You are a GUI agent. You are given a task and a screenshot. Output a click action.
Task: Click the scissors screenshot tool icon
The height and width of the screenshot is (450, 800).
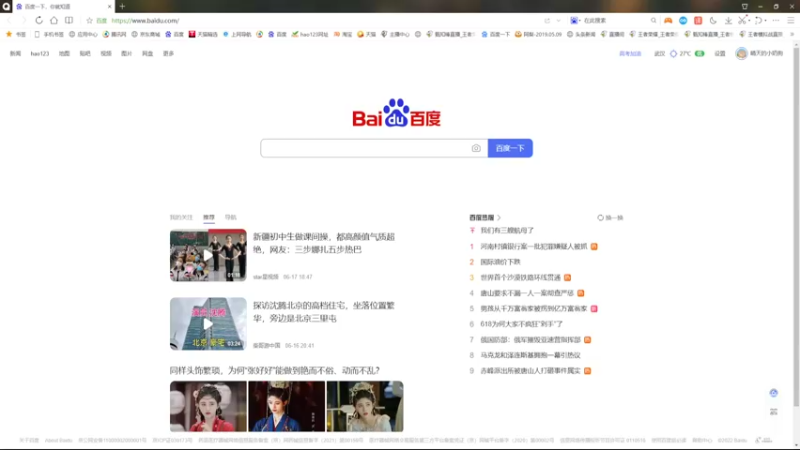[743, 20]
